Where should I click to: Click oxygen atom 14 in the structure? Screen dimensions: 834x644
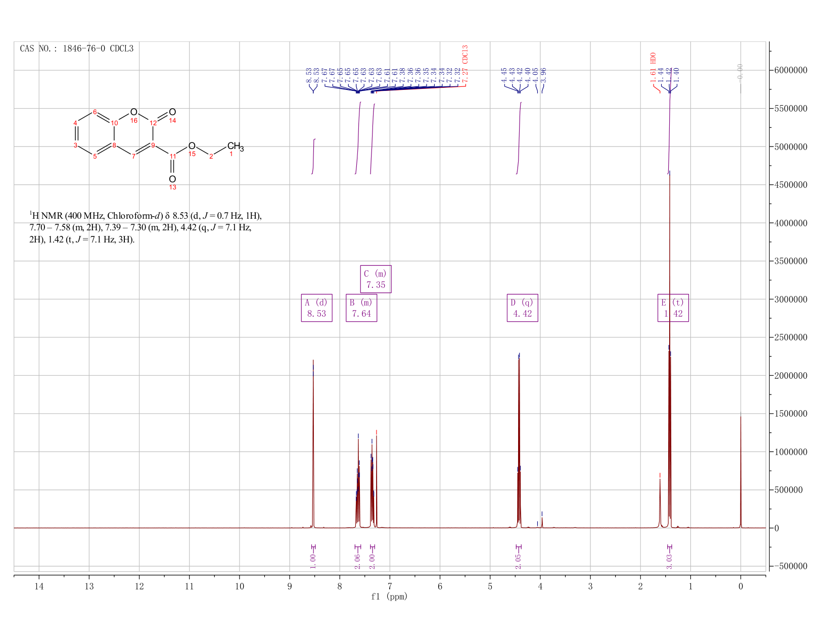coord(172,112)
